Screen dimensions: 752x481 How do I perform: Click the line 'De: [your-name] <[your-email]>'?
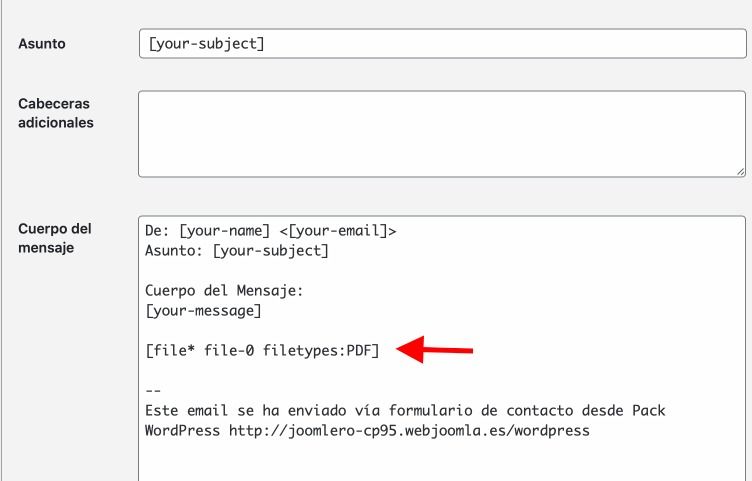[270, 231]
